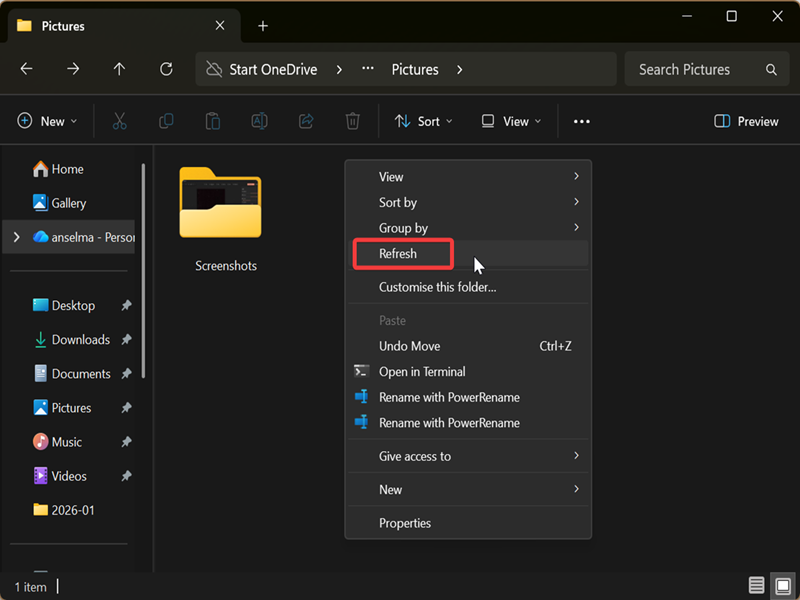Click the Rename icon in toolbar

pos(259,121)
